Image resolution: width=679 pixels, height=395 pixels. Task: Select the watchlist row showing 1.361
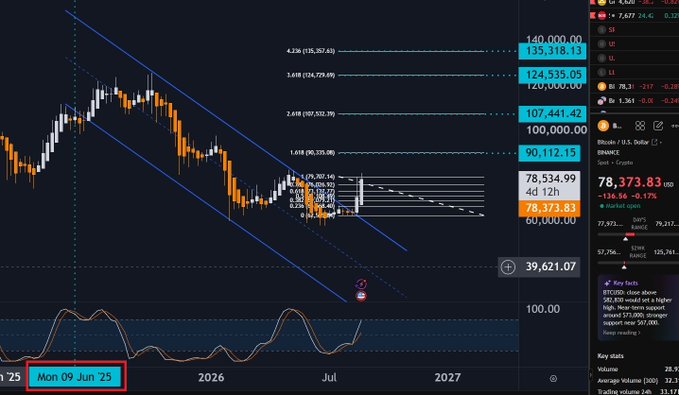[635, 100]
